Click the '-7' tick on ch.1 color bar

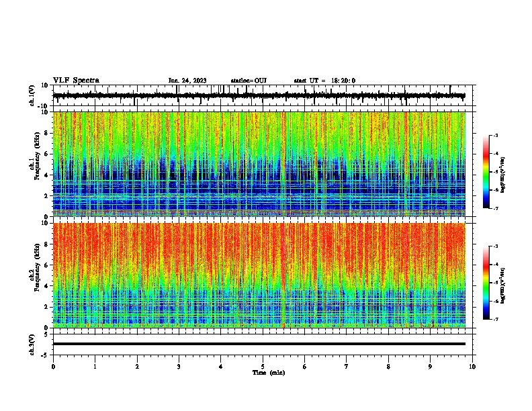(495, 208)
